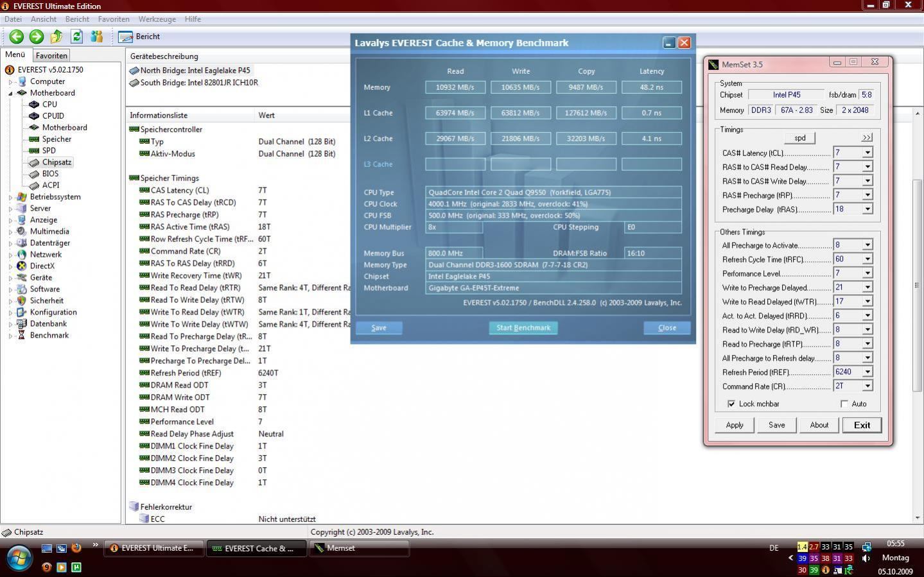
Task: Click the green Forward arrow toolbar icon
Action: (x=37, y=37)
